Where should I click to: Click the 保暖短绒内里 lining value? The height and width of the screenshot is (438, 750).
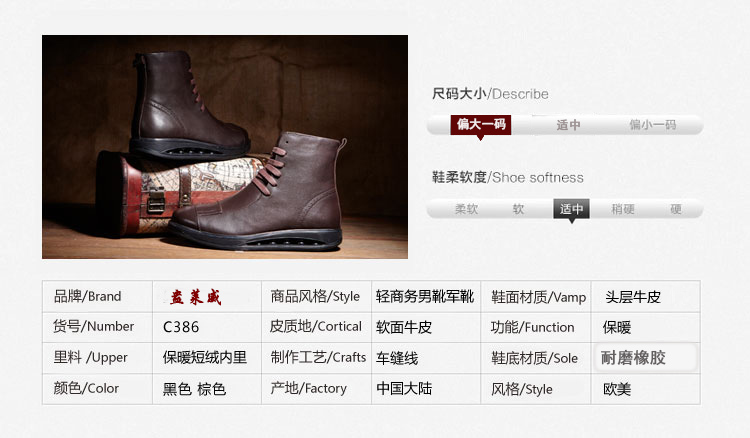point(205,357)
